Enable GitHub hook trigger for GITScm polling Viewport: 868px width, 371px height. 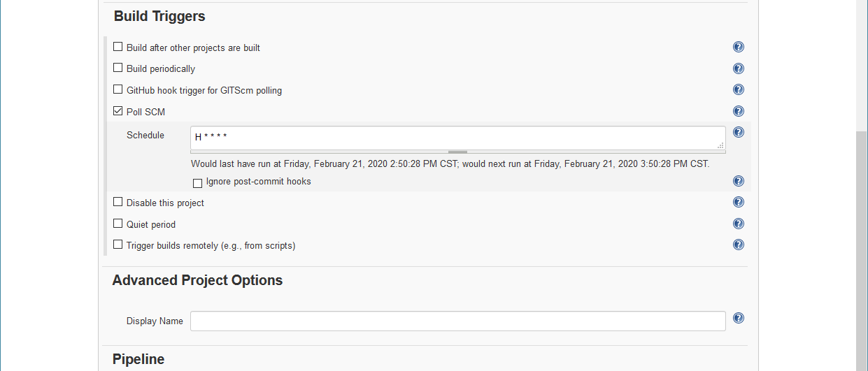118,89
